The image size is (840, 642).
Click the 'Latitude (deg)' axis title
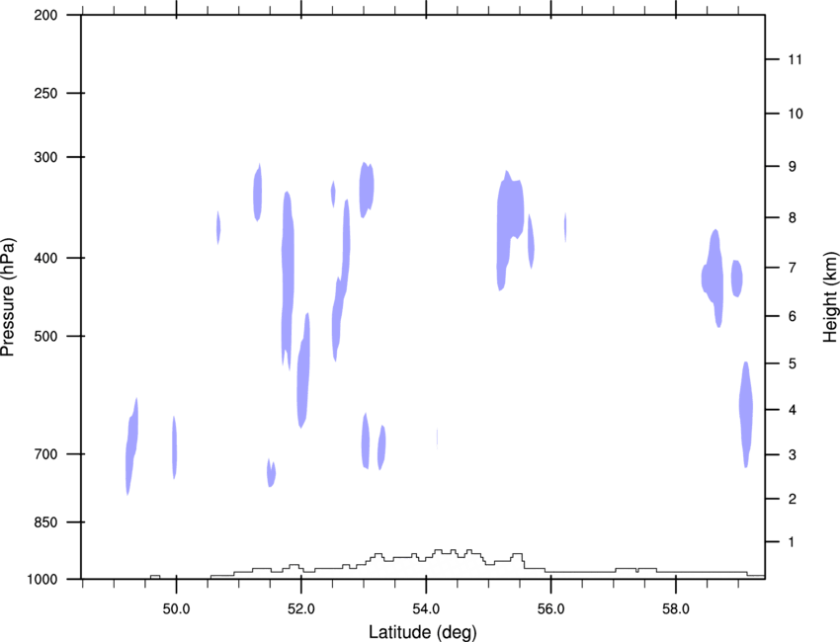click(423, 632)
